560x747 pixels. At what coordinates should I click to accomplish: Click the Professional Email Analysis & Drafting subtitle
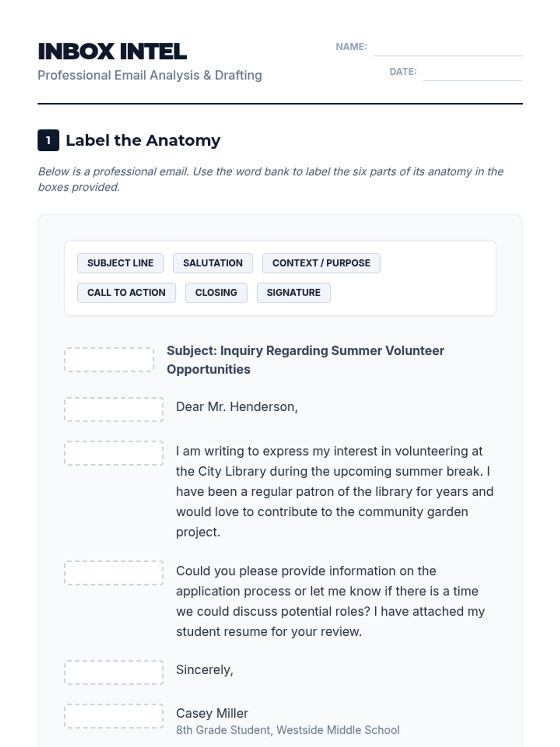pyautogui.click(x=150, y=75)
